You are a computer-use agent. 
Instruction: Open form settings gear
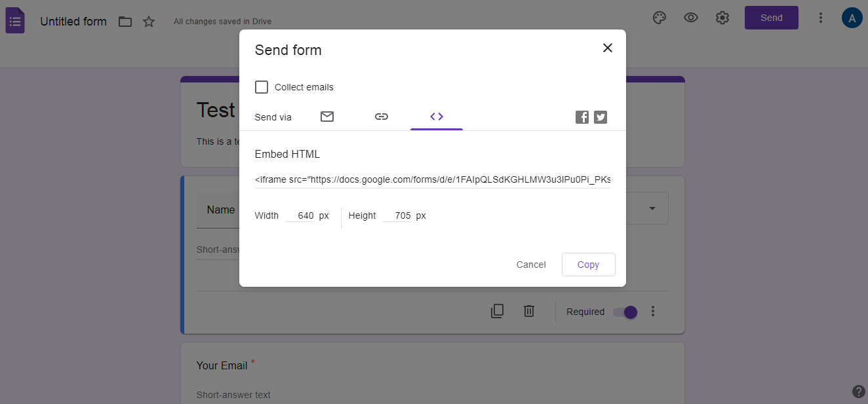(722, 18)
